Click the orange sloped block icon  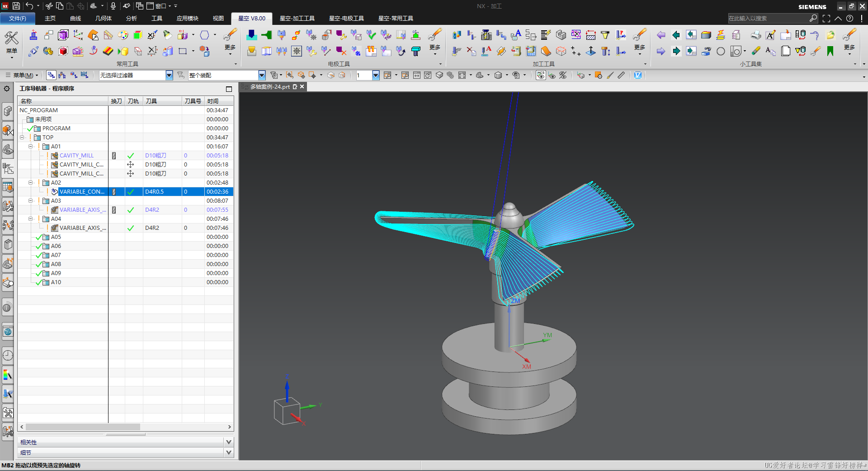pos(546,51)
